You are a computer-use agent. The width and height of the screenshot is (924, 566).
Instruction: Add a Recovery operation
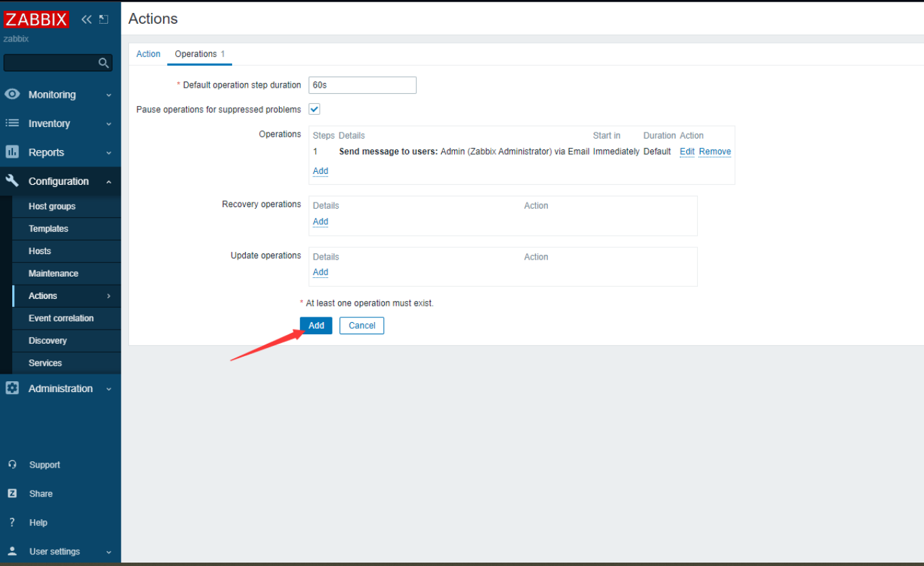coord(320,222)
